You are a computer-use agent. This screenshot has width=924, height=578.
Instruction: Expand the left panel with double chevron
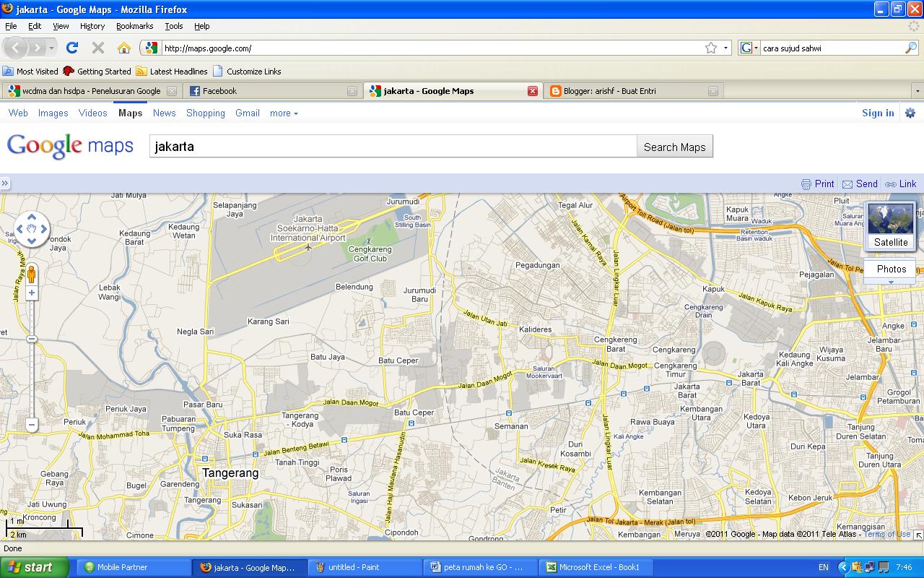[5, 184]
